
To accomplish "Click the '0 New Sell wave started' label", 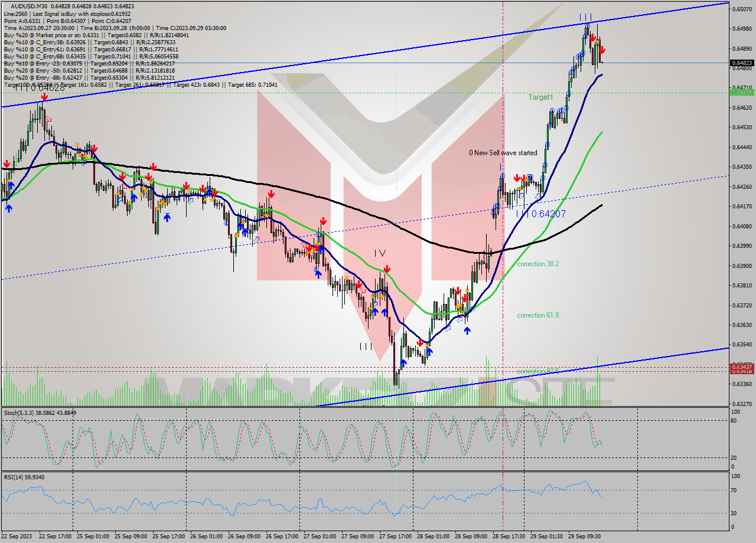I will tap(503, 152).
